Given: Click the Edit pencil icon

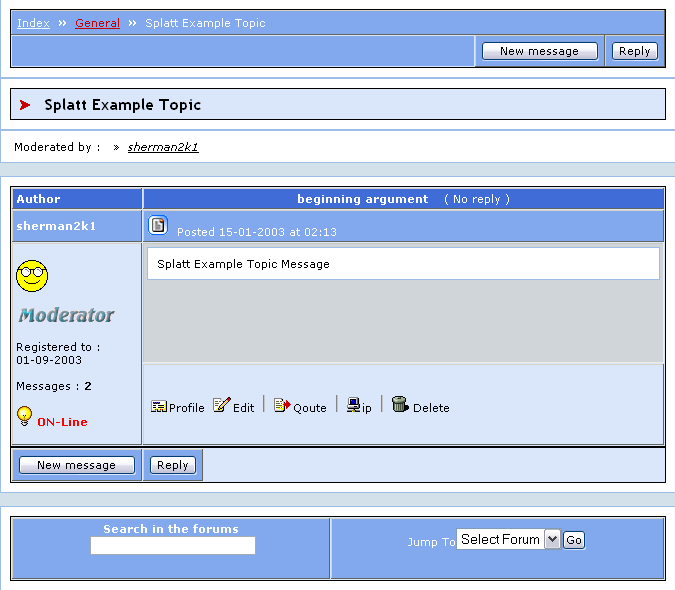Looking at the screenshot, I should coord(221,405).
